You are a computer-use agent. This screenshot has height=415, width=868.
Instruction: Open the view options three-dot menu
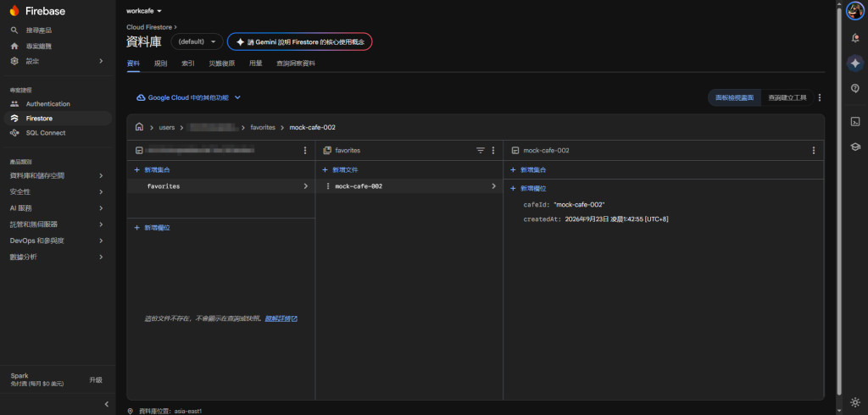(x=820, y=97)
